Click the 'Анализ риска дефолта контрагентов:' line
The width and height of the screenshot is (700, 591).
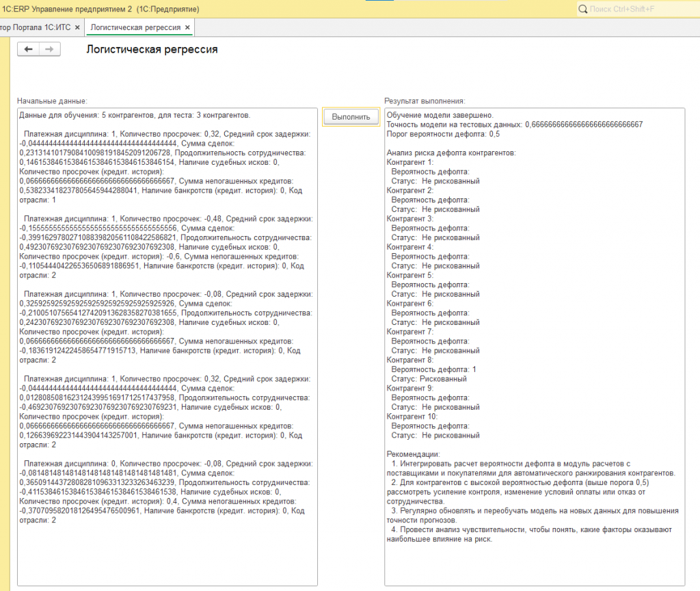point(451,153)
